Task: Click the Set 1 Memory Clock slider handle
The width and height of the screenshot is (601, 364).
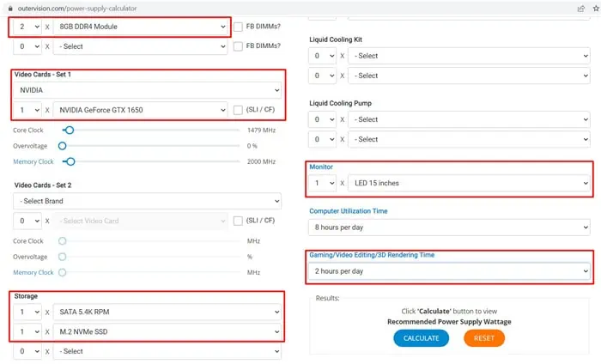Action: pyautogui.click(x=70, y=161)
